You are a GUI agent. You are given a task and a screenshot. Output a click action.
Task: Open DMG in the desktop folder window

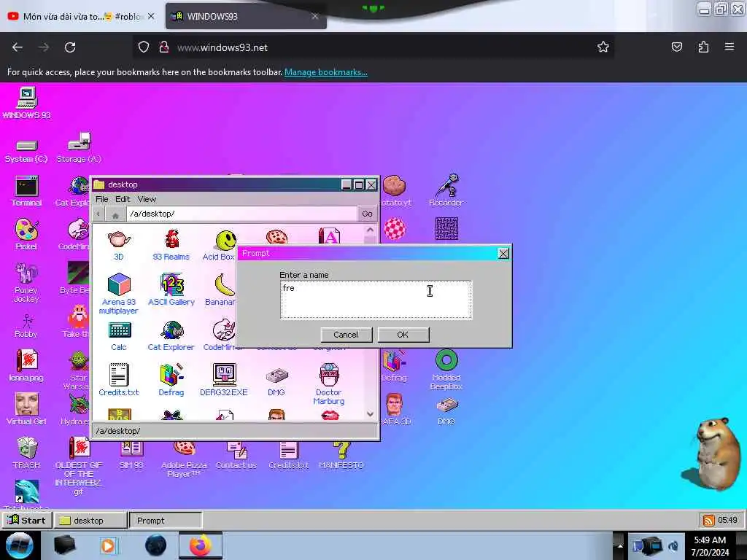coord(276,382)
